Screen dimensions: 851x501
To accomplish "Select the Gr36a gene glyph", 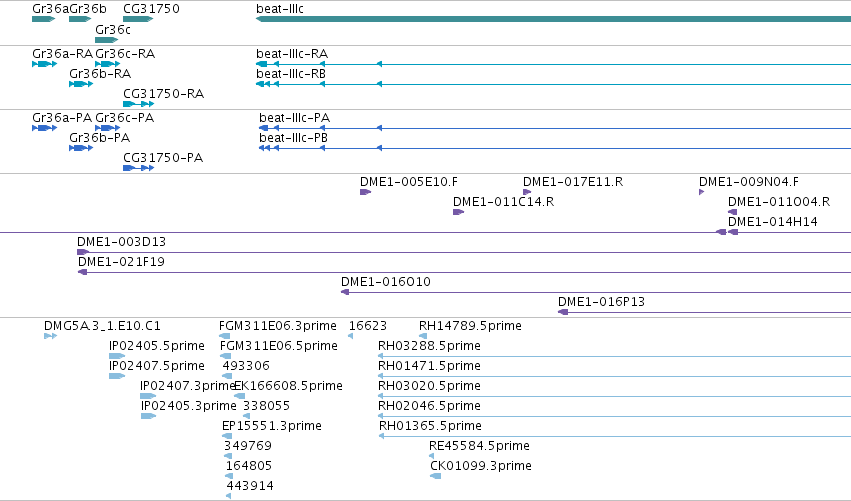I will pyautogui.click(x=43, y=19).
